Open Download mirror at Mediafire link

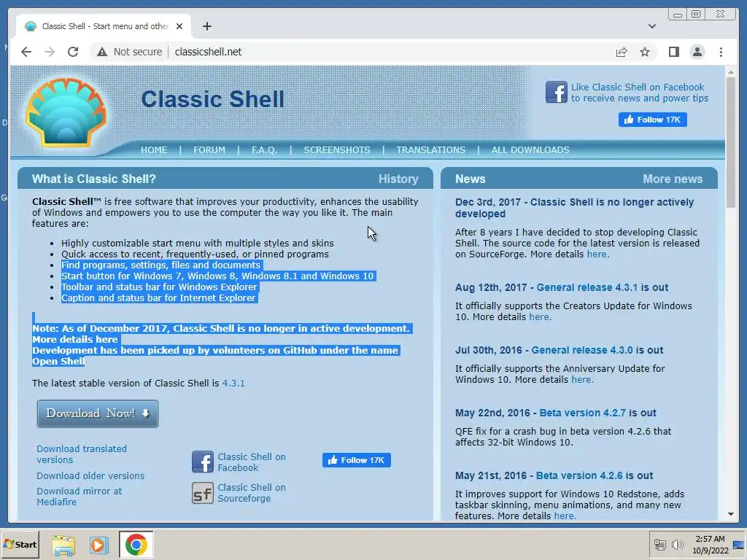pos(79,496)
